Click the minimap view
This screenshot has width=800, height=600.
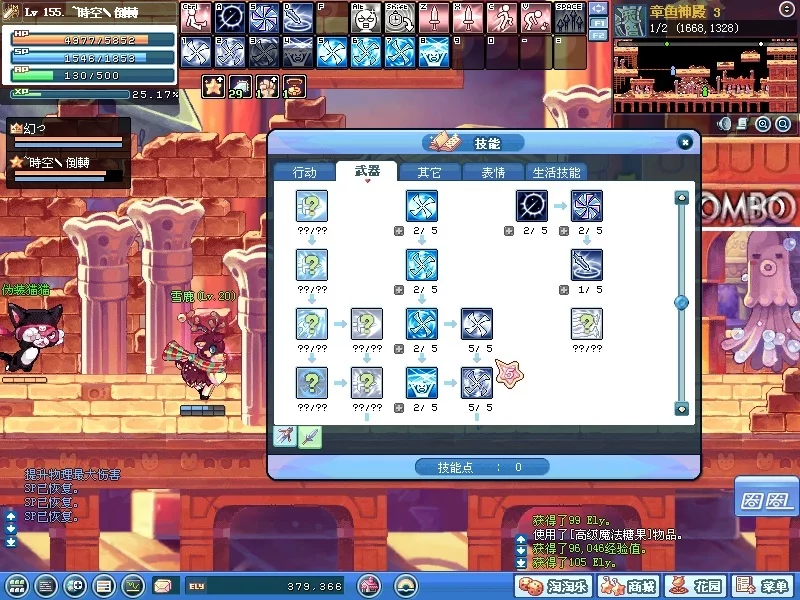[x=703, y=76]
